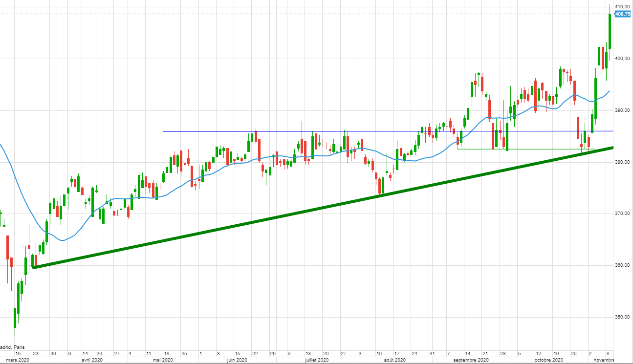Select the juin 2020 month label
633x364 pixels.
pos(237,360)
